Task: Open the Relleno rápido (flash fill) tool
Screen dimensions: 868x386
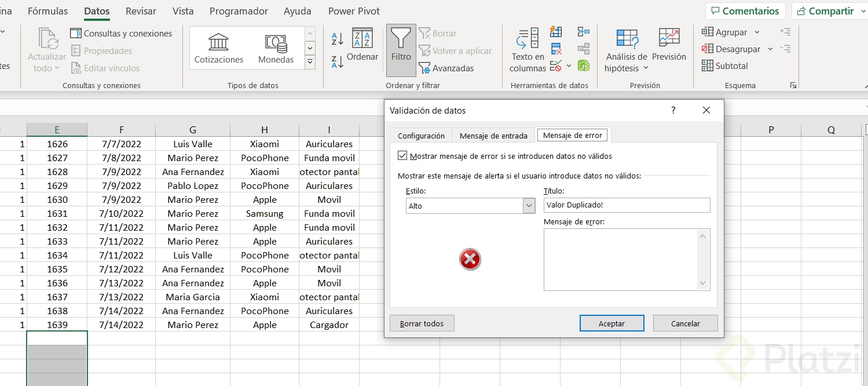Action: coord(556,32)
